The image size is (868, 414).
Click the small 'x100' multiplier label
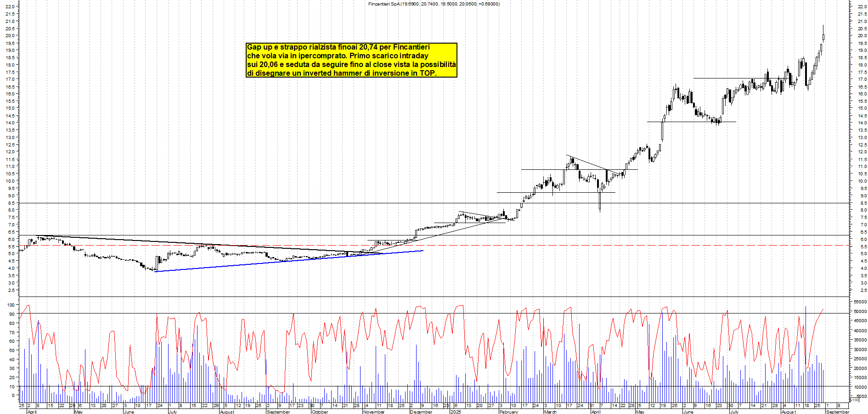[854, 400]
